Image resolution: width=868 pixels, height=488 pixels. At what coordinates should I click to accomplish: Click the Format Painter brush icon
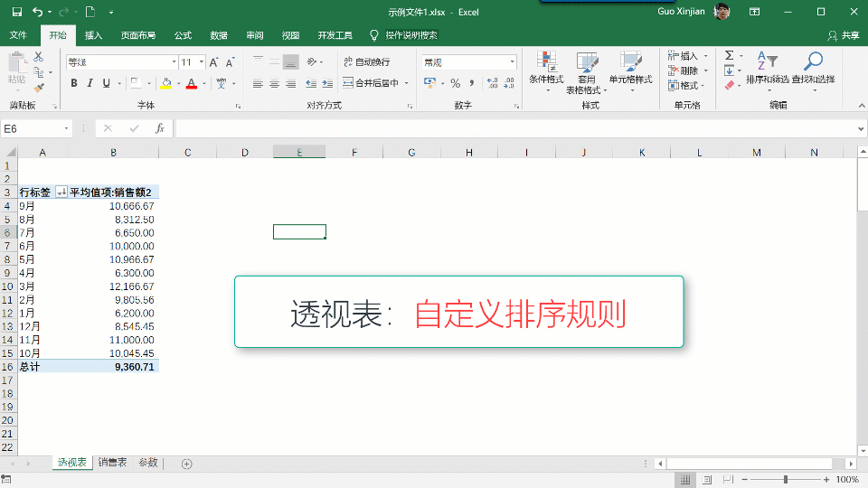(x=39, y=88)
